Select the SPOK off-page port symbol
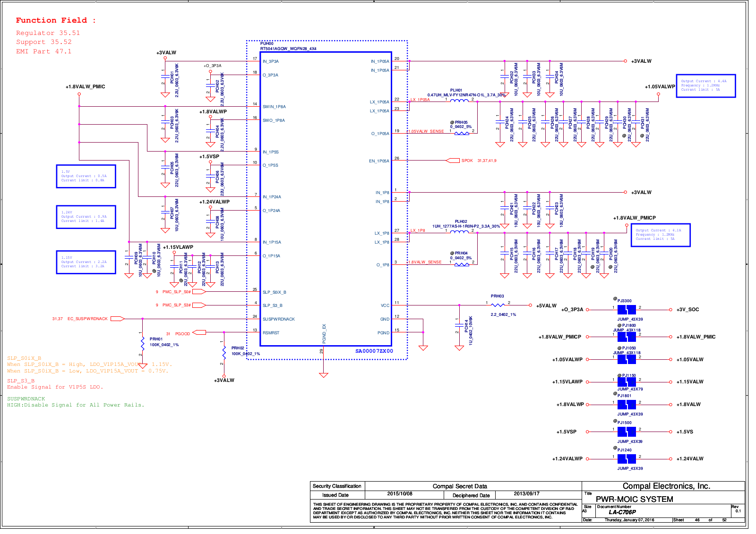Viewport: 756px width, 534px height. click(x=453, y=161)
